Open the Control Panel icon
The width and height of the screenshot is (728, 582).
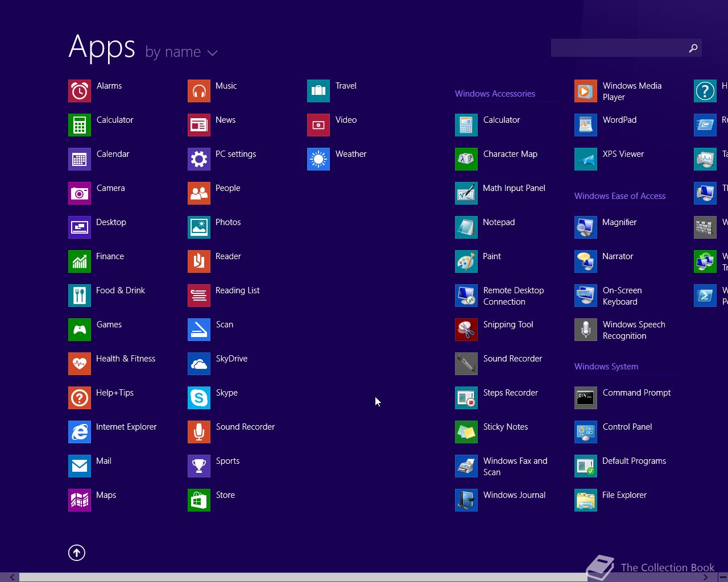[586, 432]
